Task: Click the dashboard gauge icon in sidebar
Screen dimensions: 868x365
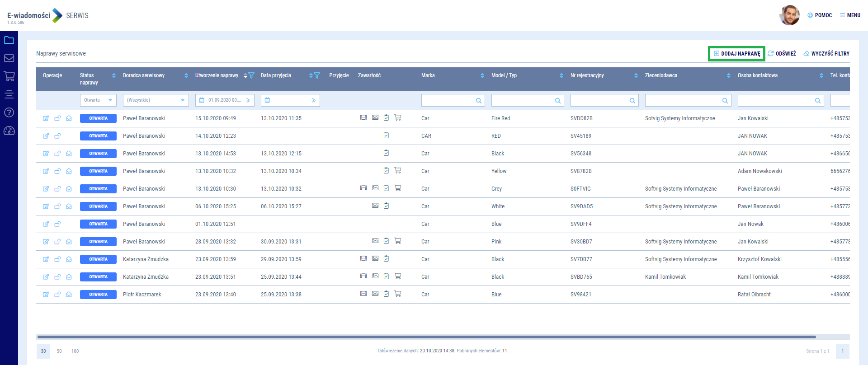Action: pyautogui.click(x=9, y=131)
